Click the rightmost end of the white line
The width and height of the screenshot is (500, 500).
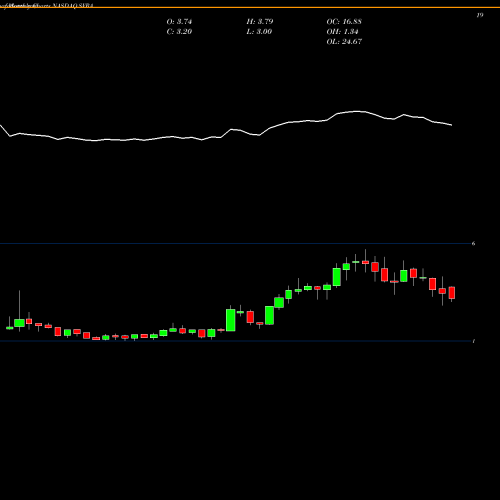click(x=452, y=125)
